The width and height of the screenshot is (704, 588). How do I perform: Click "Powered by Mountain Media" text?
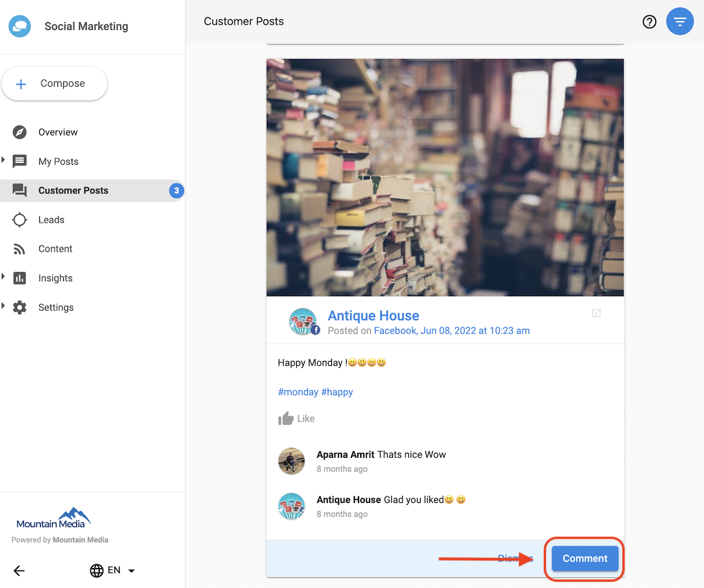pos(60,540)
